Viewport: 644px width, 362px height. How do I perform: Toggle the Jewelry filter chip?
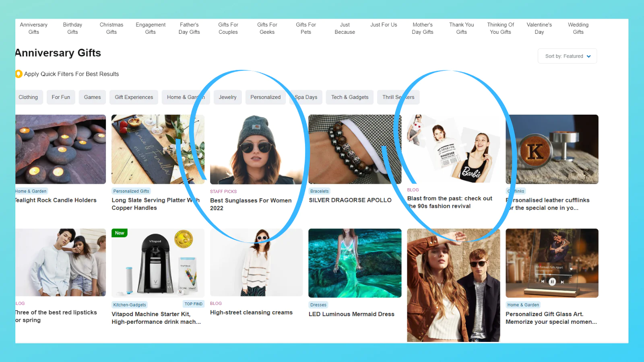coord(228,97)
